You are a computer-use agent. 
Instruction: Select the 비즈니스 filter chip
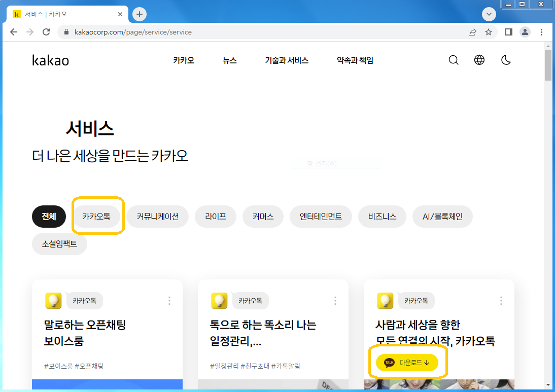383,217
